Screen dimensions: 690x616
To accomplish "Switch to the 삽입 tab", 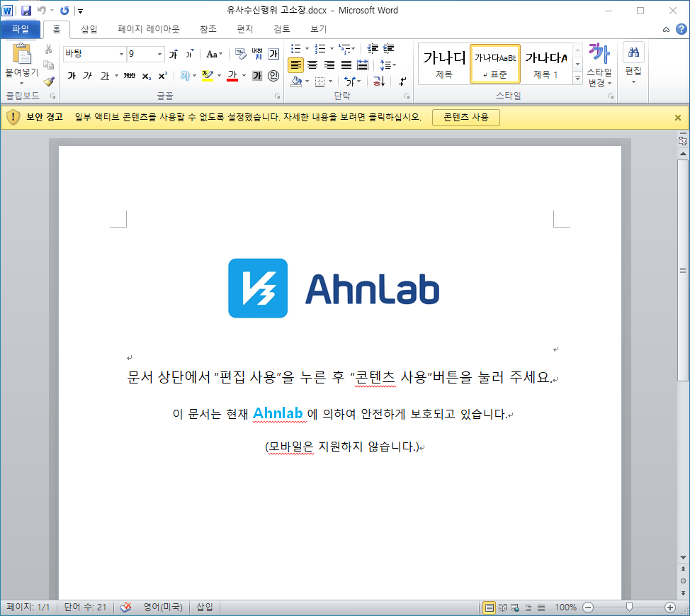I will pos(89,29).
